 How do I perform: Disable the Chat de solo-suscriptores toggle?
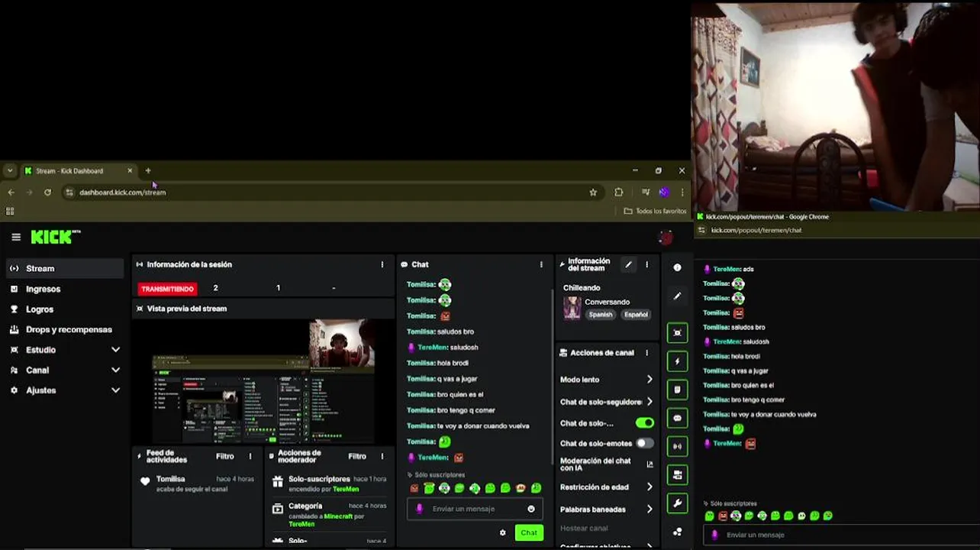coord(645,422)
